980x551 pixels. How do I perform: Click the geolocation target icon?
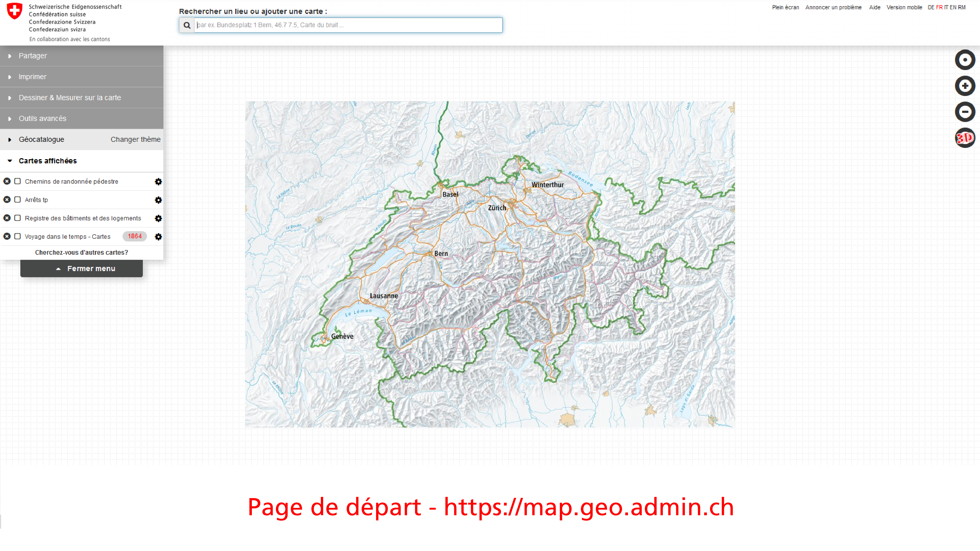point(965,60)
